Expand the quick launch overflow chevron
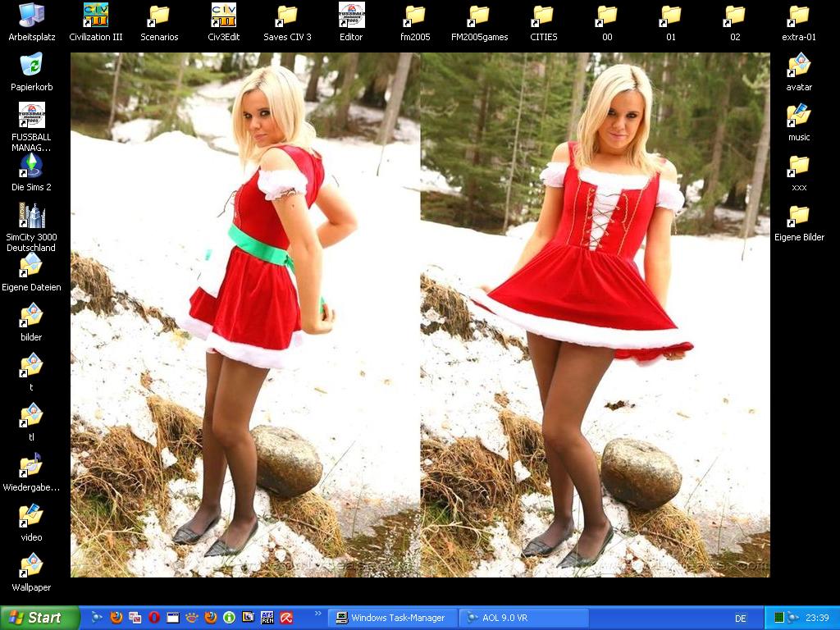This screenshot has height=630, width=840. 317,614
